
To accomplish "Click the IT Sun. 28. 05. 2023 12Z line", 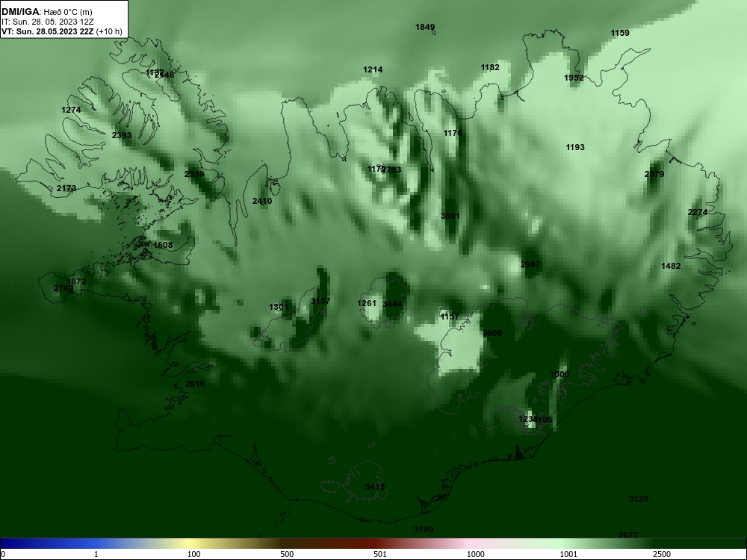I will coord(48,22).
